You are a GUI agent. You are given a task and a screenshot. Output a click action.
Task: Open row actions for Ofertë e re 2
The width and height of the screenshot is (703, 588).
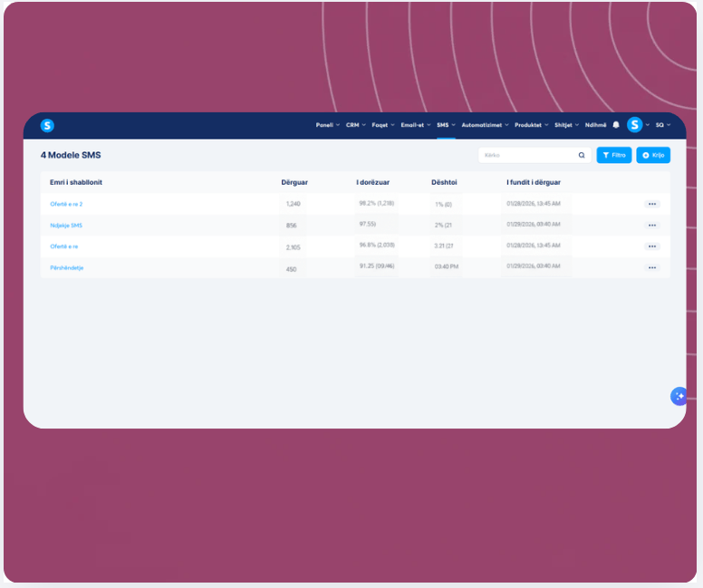pyautogui.click(x=652, y=204)
